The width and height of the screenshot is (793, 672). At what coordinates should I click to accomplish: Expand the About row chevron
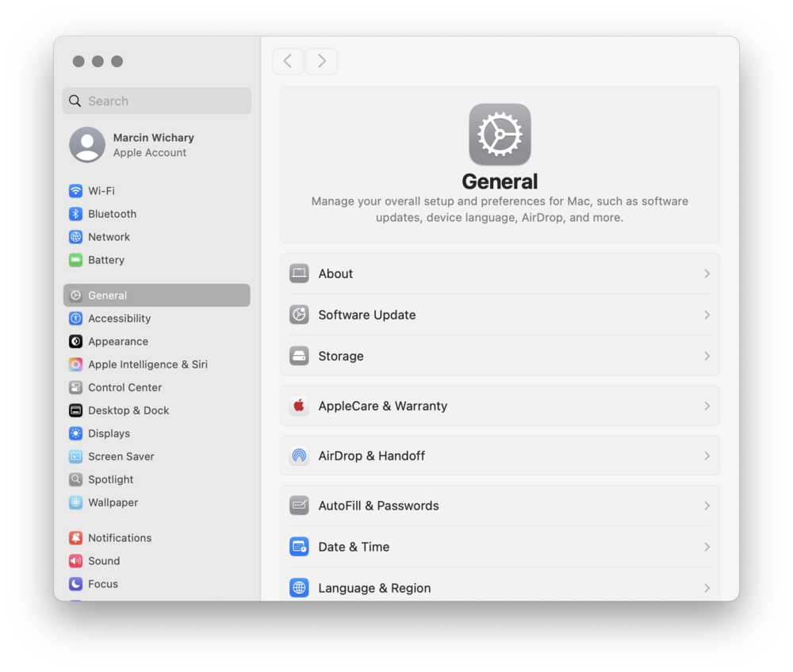[x=707, y=273]
